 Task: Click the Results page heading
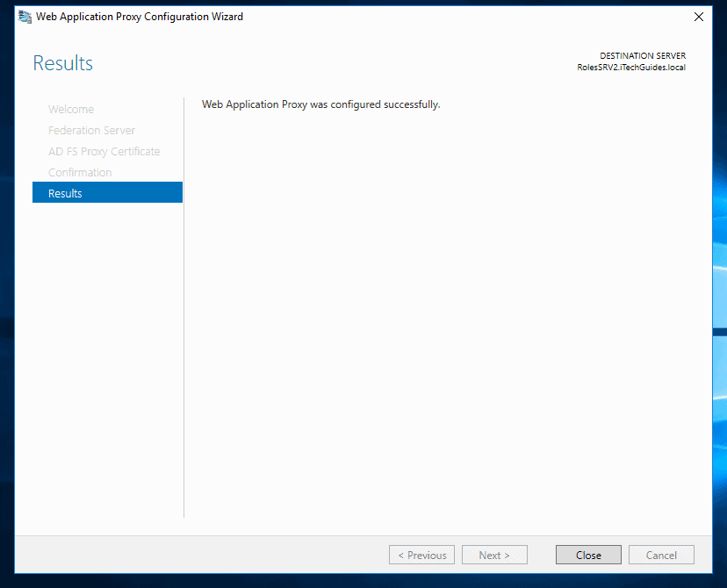[x=62, y=62]
